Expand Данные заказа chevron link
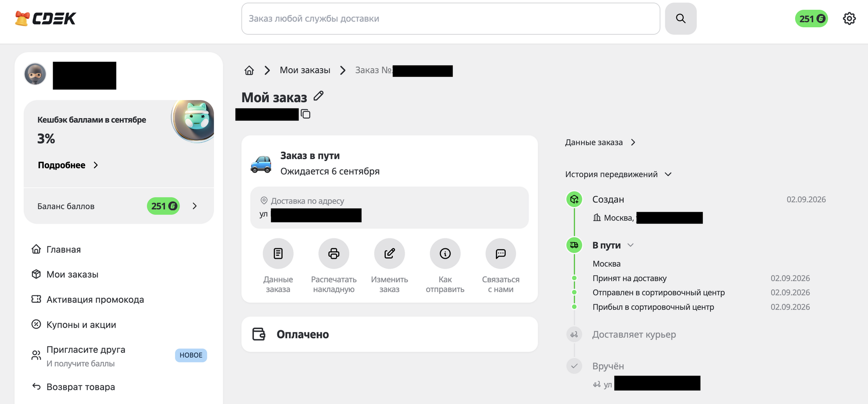The image size is (868, 404). (x=600, y=142)
